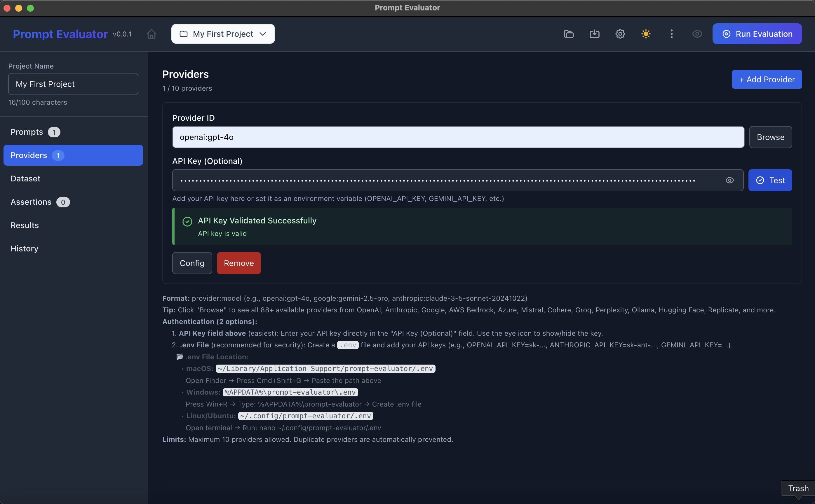Browse available provider models
Viewport: 815px width, 504px height.
pyautogui.click(x=770, y=137)
